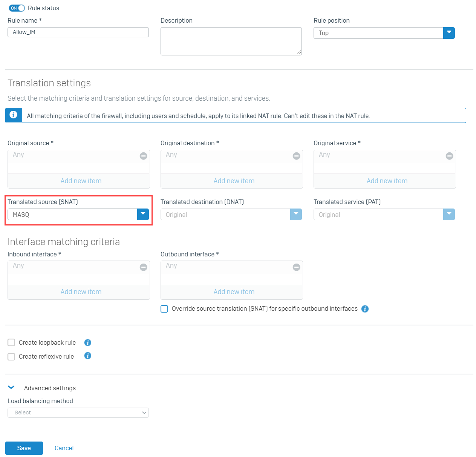
Task: Open the Rule position dropdown showing Top
Action: (x=448, y=33)
